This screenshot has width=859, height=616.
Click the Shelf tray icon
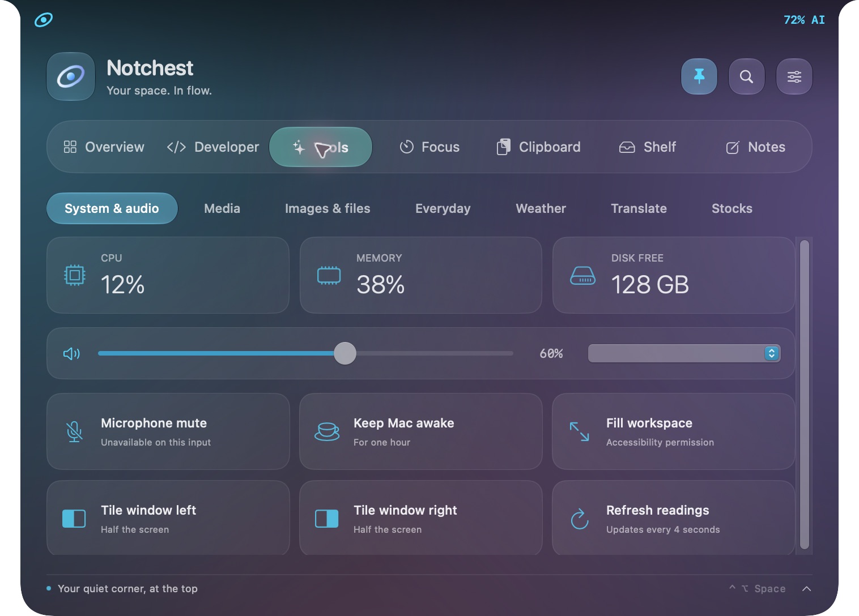627,148
